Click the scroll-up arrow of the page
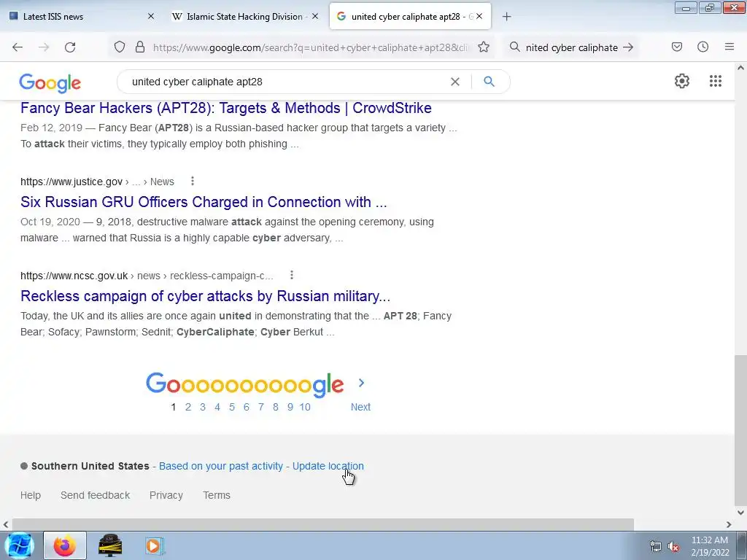The image size is (747, 560). click(x=740, y=68)
